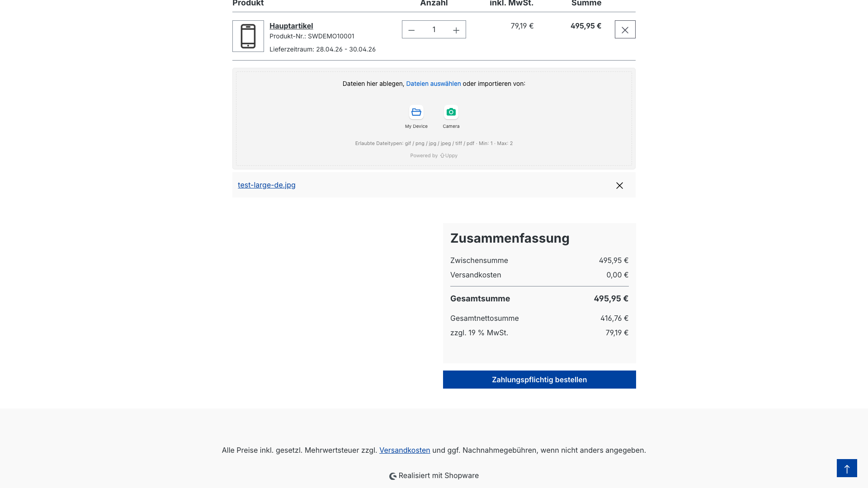Click the smartphone product thumbnail image
The image size is (868, 488).
pos(248,36)
